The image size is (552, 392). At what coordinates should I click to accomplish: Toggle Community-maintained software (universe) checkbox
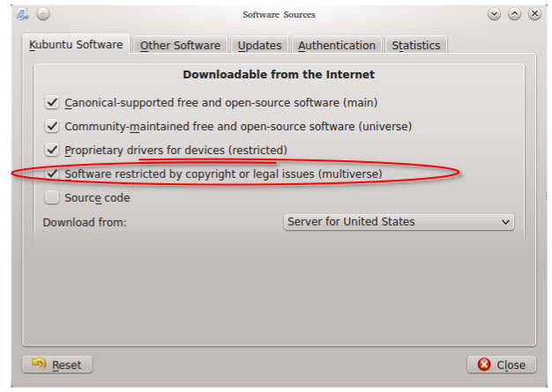coord(52,126)
